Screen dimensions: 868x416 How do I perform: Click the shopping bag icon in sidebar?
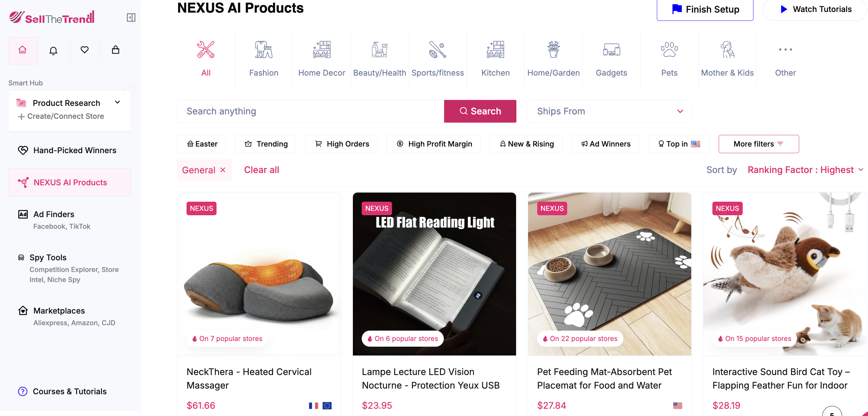point(116,50)
